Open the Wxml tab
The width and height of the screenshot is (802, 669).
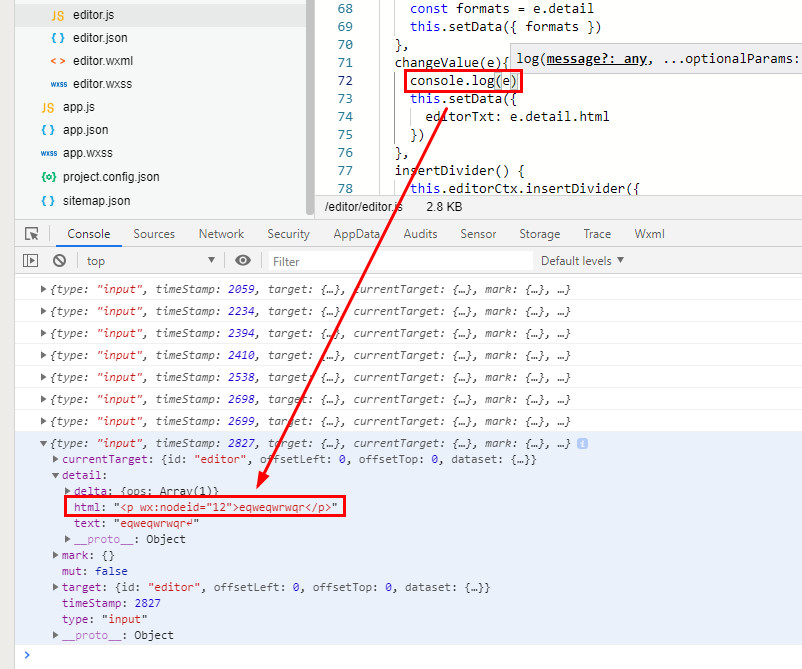(x=650, y=234)
